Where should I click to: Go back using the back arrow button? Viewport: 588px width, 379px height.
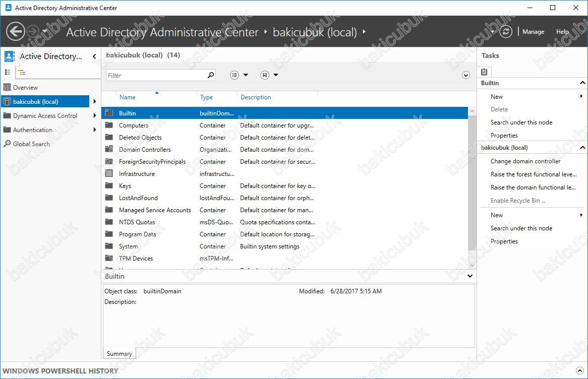16,31
